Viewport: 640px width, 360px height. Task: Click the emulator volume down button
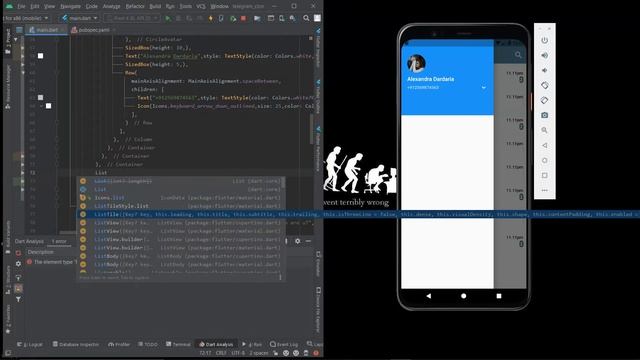pyautogui.click(x=544, y=71)
